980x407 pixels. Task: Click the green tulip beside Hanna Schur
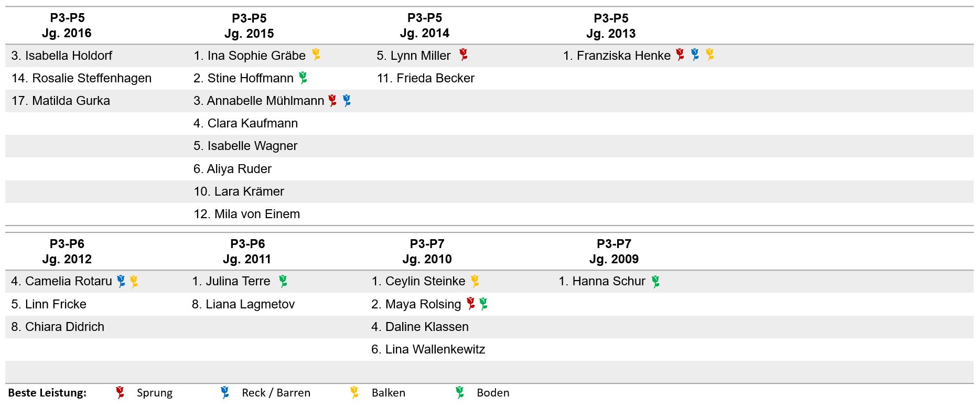click(655, 282)
